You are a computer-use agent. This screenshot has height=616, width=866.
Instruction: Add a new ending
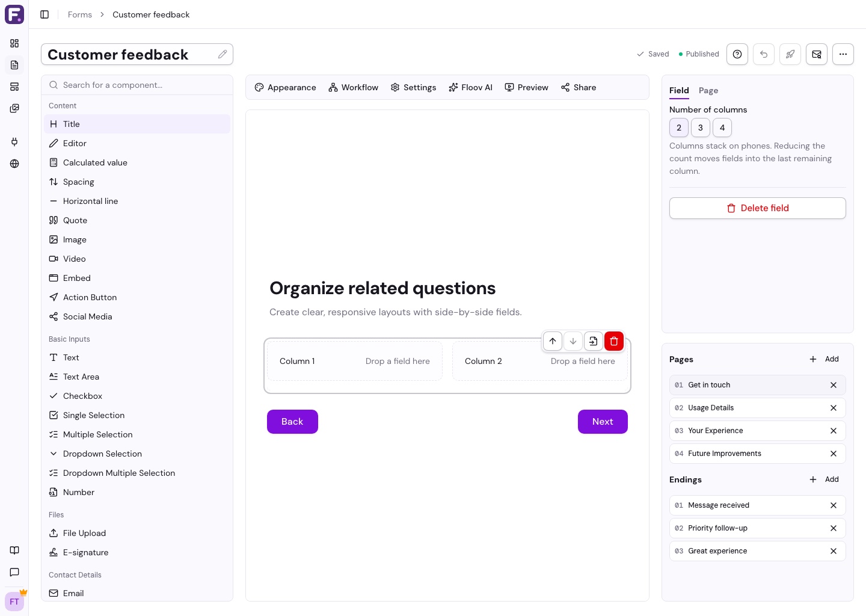click(x=824, y=479)
